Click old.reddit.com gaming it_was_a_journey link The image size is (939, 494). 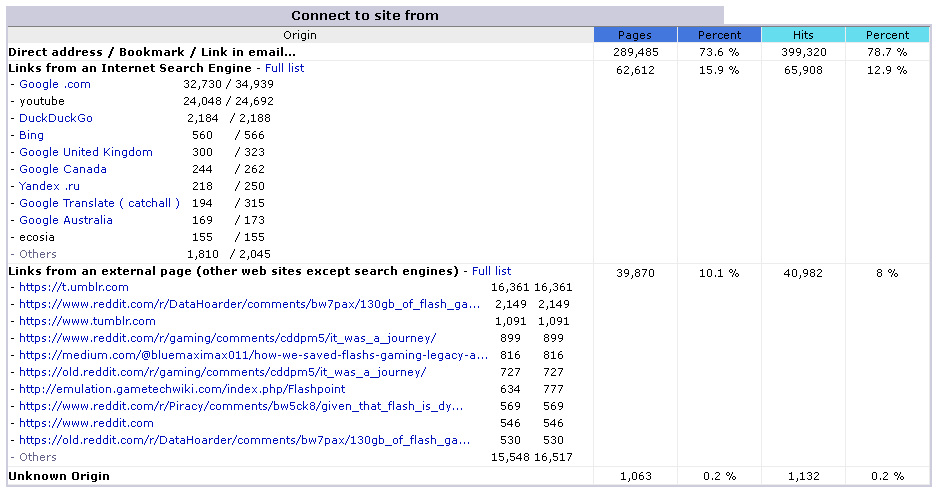click(x=222, y=372)
